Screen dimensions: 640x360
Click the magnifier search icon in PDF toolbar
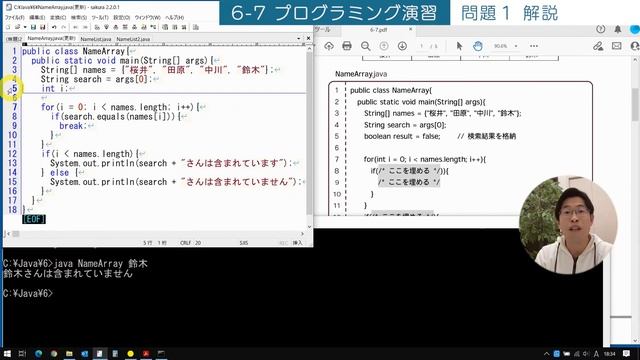(x=366, y=46)
